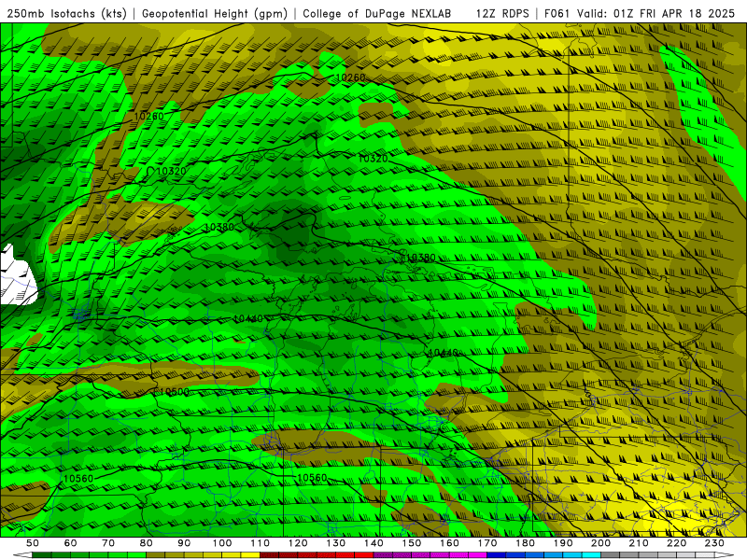Click the 90 knot colorbar label
747x560 pixels.
point(184,543)
